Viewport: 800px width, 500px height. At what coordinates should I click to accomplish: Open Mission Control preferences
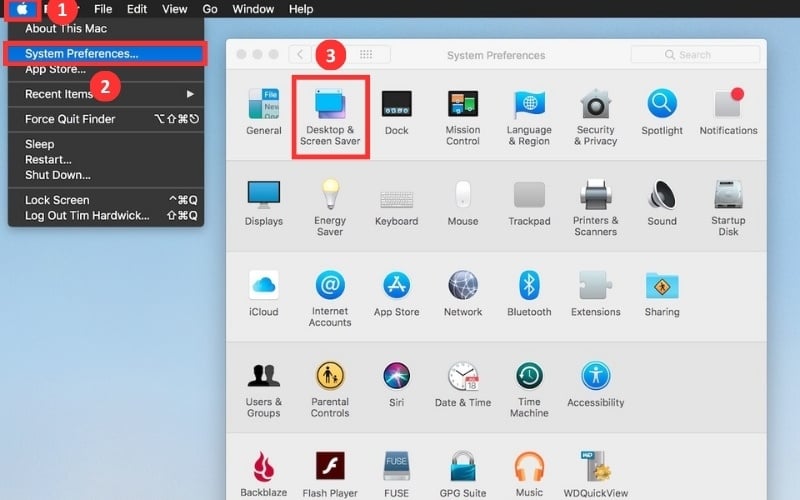463,117
